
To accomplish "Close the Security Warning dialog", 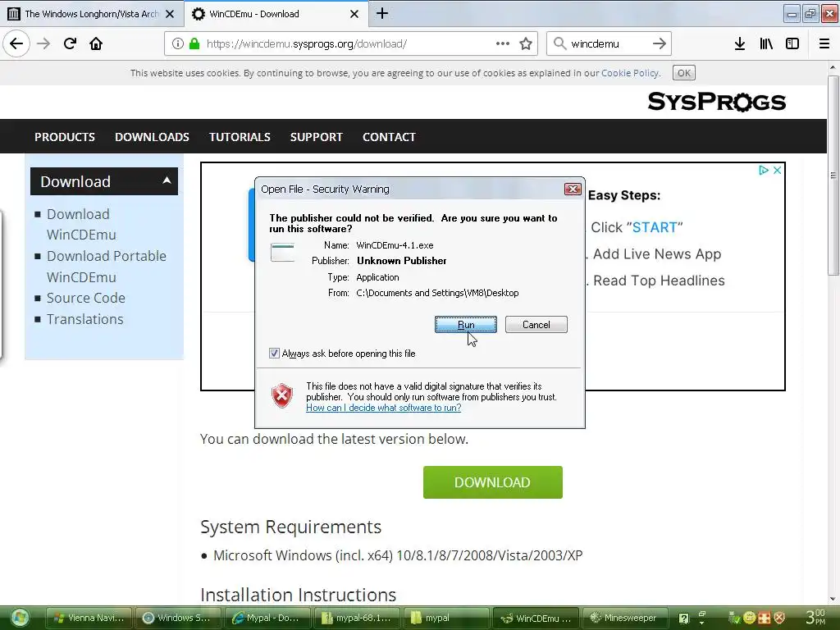I will [573, 189].
